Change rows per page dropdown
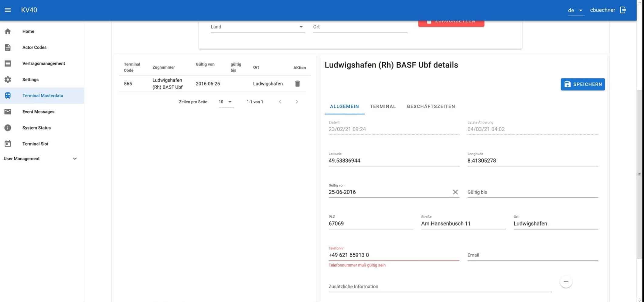 226,102
